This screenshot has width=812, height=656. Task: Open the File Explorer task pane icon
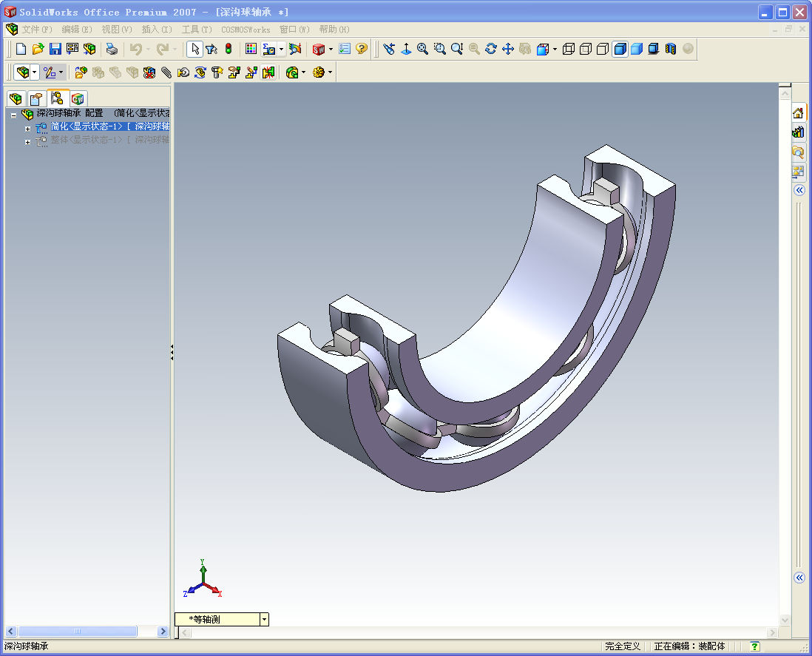pos(798,152)
